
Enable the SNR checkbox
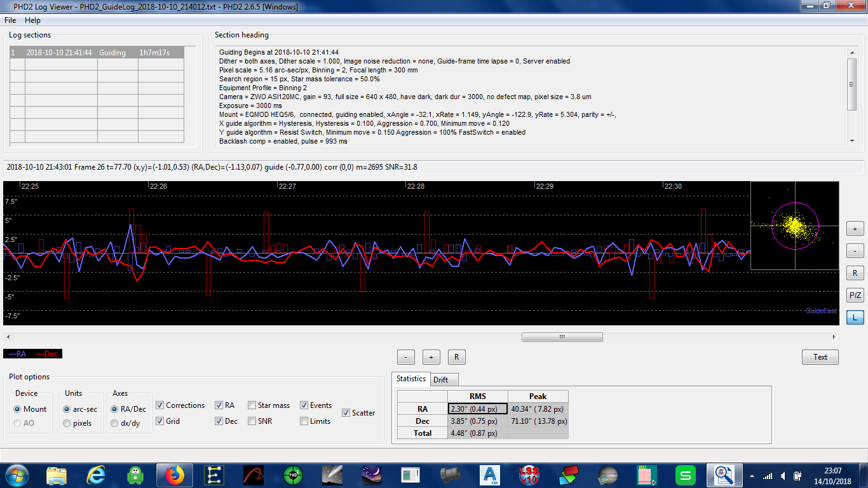pos(252,421)
